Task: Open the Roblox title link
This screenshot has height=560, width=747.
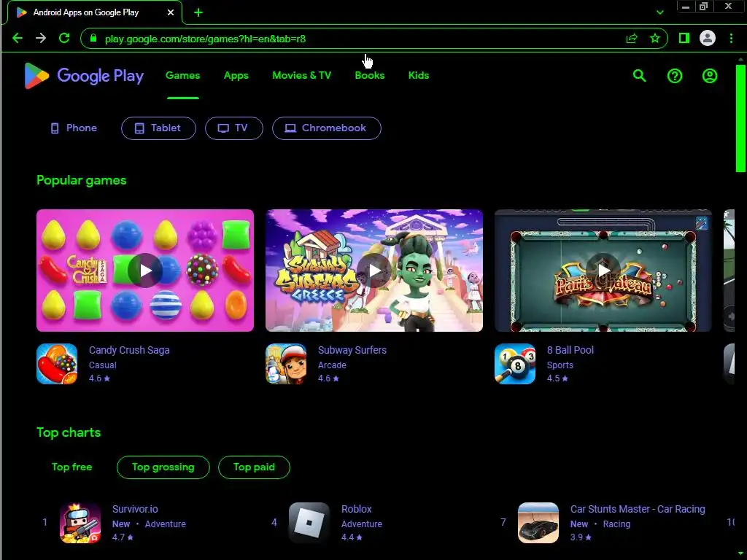Action: click(356, 509)
